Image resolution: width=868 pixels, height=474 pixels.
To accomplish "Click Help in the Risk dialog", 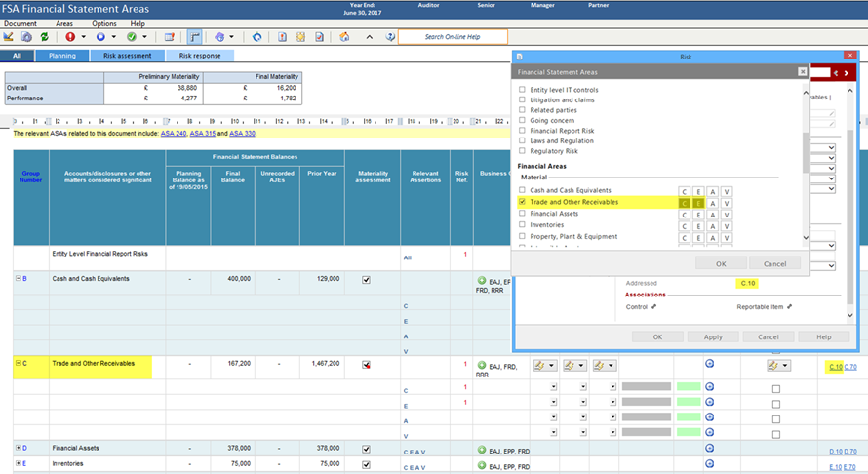I will [x=824, y=336].
